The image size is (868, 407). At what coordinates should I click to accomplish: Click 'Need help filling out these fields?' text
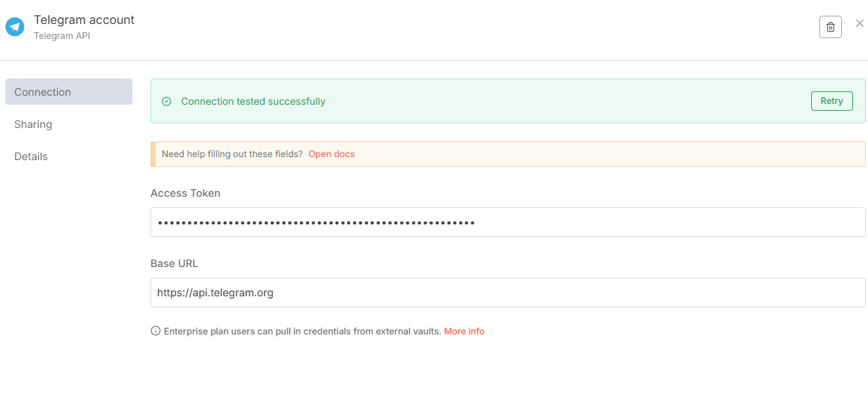pos(232,154)
